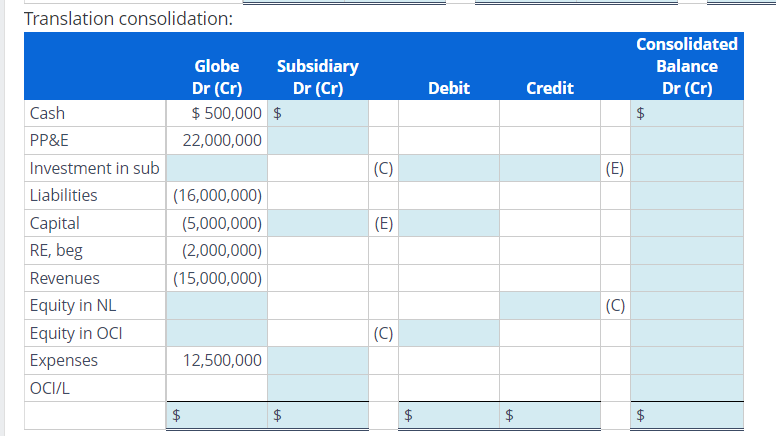Click the Capital Debit entry field
Screen dimensions: 776x436
pyautogui.click(x=449, y=223)
